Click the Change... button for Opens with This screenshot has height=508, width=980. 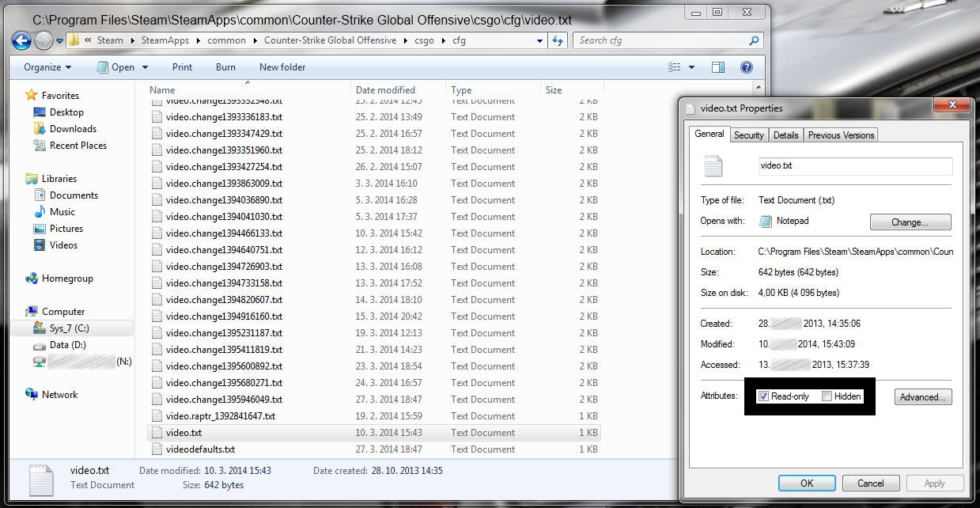pos(910,222)
